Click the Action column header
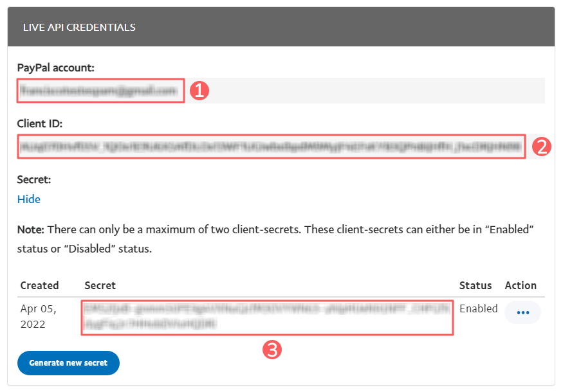563x392 pixels. (x=521, y=285)
